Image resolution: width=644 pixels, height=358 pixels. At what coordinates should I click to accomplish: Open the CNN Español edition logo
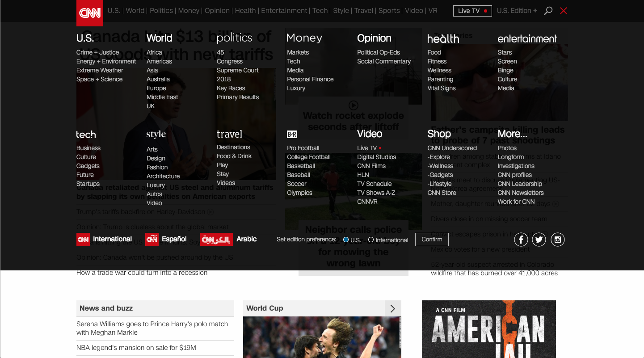(152, 240)
